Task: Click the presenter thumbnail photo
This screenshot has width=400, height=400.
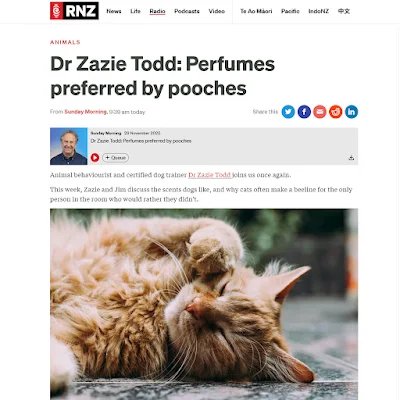Action: click(x=69, y=146)
